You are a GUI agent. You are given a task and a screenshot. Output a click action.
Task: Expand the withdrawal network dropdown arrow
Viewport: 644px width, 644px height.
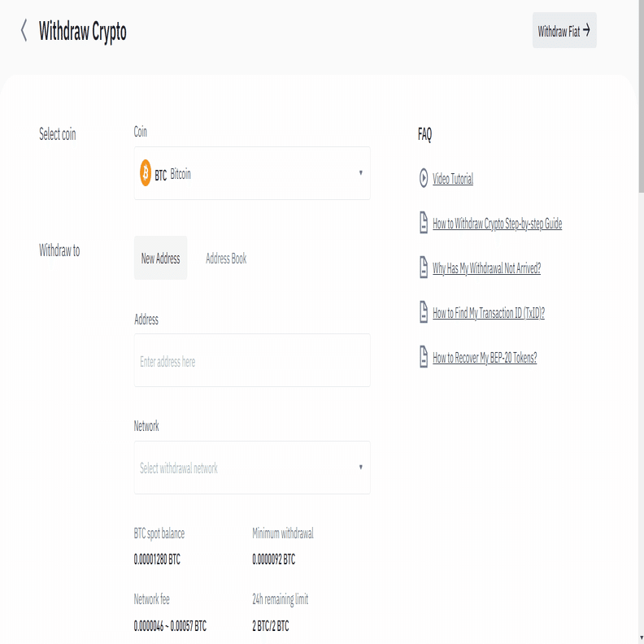(x=360, y=468)
